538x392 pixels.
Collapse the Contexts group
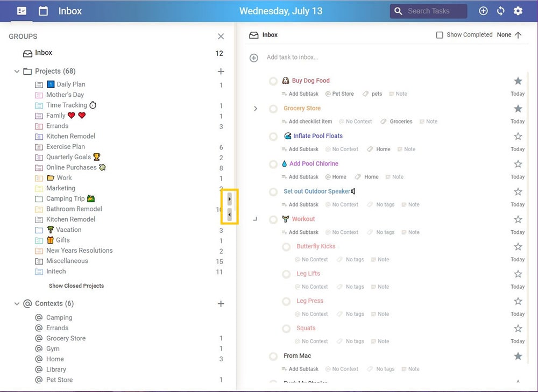[x=17, y=304]
